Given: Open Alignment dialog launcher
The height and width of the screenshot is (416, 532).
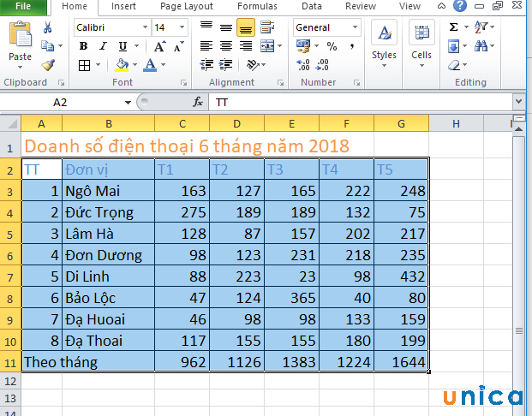Looking at the screenshot, I should point(281,82).
